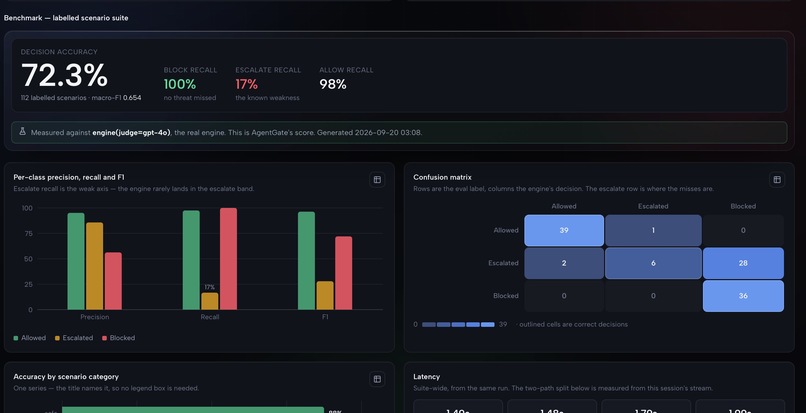The width and height of the screenshot is (806, 413).
Task: Toggle the Escalated series in chart legend
Action: [74, 338]
